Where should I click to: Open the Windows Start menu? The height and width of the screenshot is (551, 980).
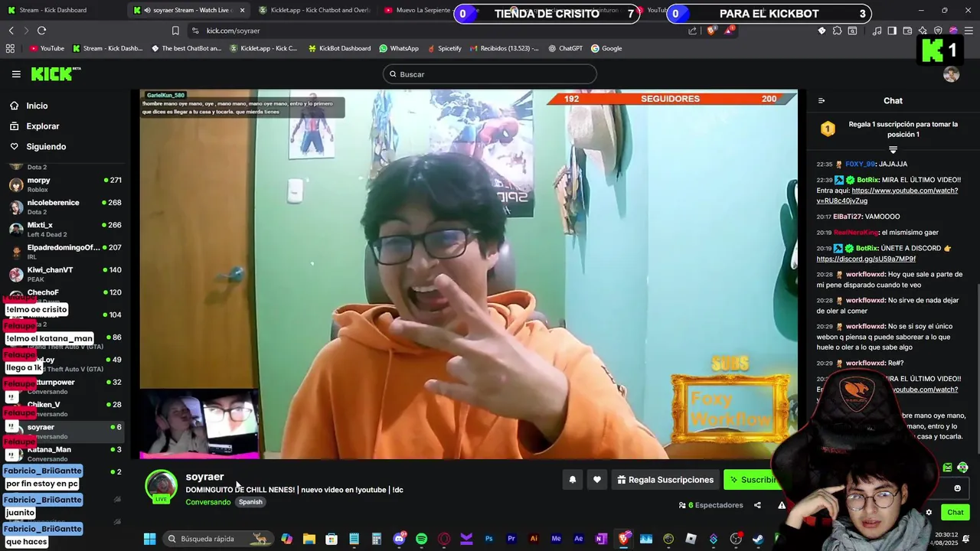149,539
